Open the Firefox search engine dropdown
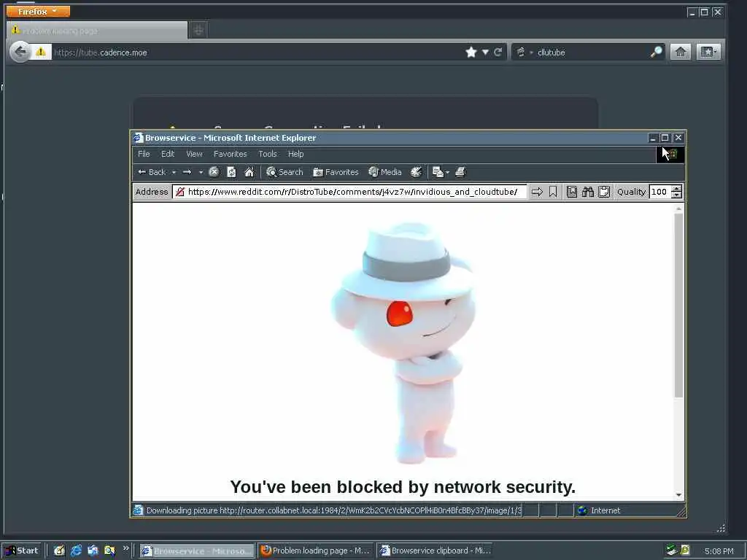The image size is (747, 560). pos(524,52)
